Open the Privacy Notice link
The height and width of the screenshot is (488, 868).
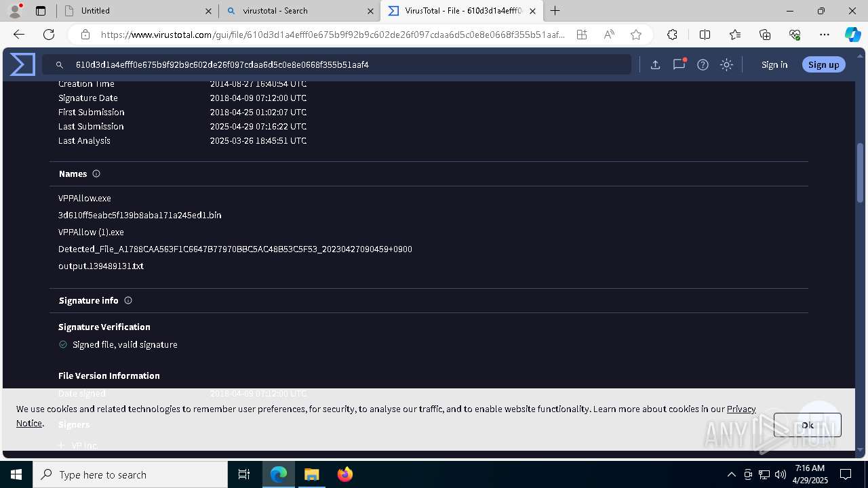point(741,409)
